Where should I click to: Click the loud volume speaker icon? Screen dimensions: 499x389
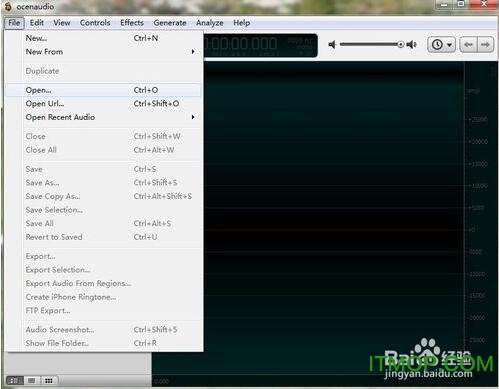click(x=412, y=44)
